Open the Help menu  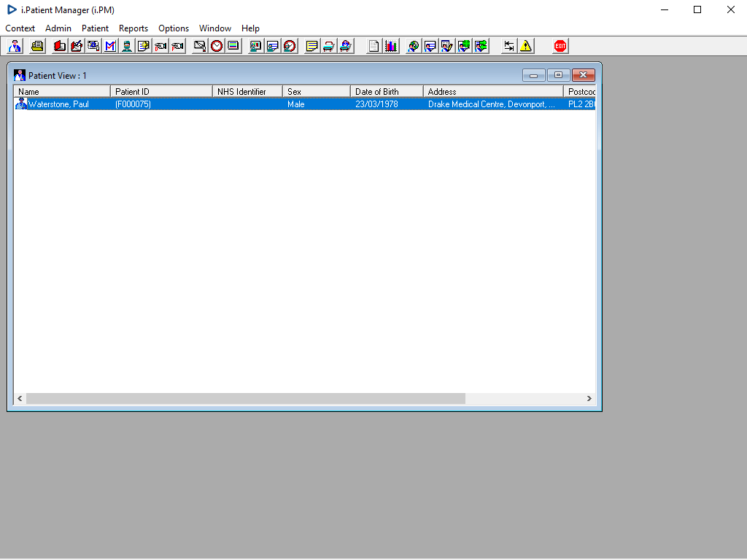pos(250,28)
